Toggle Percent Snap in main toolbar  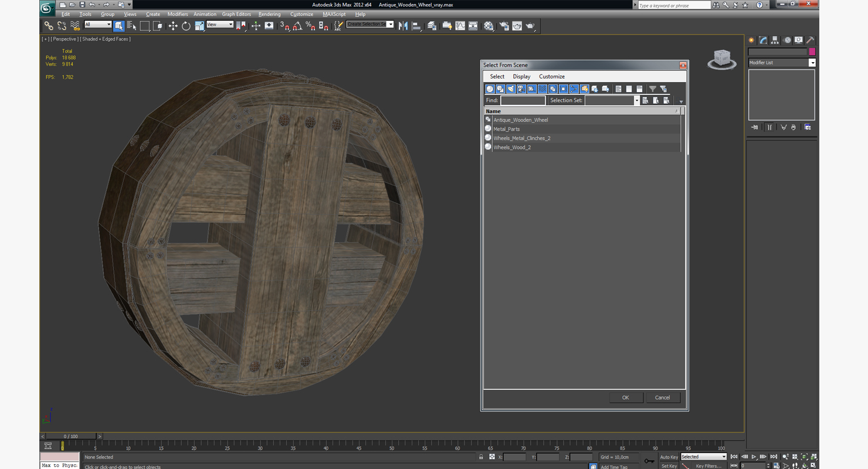click(x=310, y=26)
